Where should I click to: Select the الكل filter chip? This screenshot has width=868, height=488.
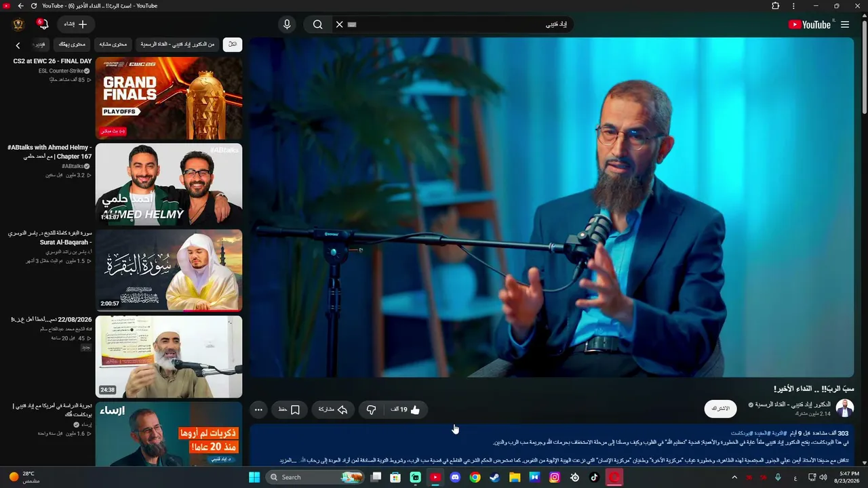pos(233,45)
